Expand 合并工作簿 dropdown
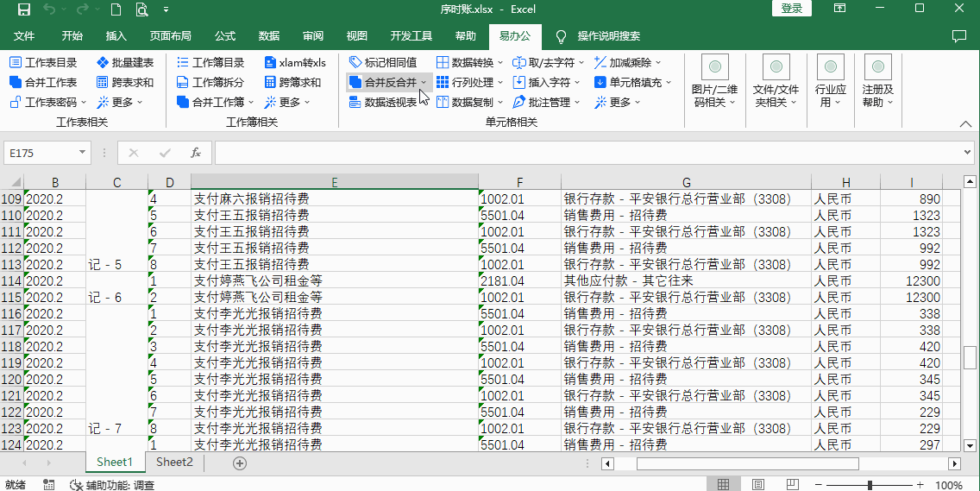 click(251, 102)
